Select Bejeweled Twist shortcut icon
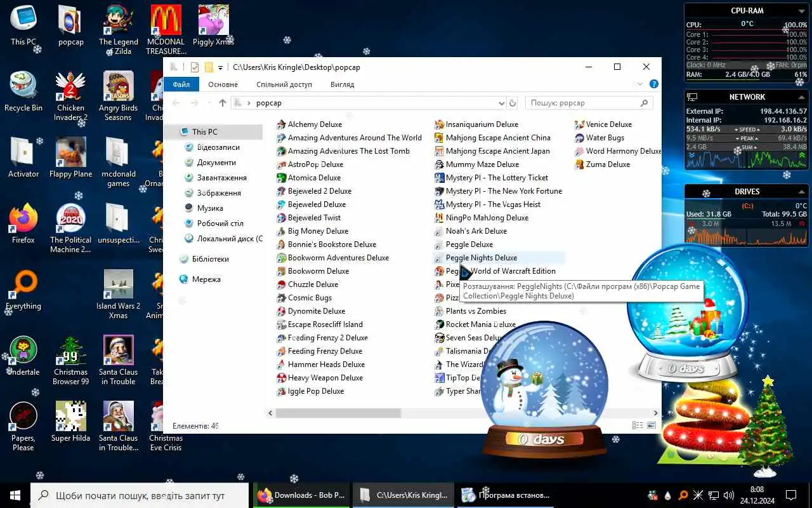This screenshot has height=508, width=812. [x=282, y=218]
